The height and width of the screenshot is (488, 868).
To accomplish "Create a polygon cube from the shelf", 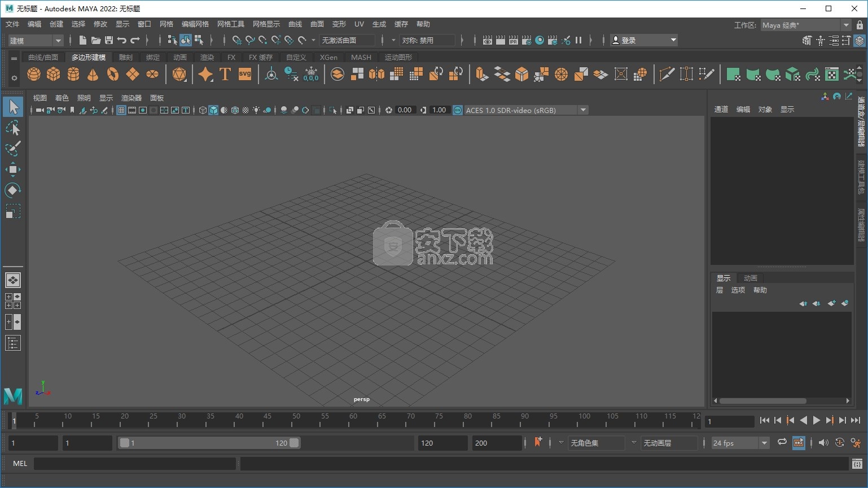I will [x=54, y=74].
